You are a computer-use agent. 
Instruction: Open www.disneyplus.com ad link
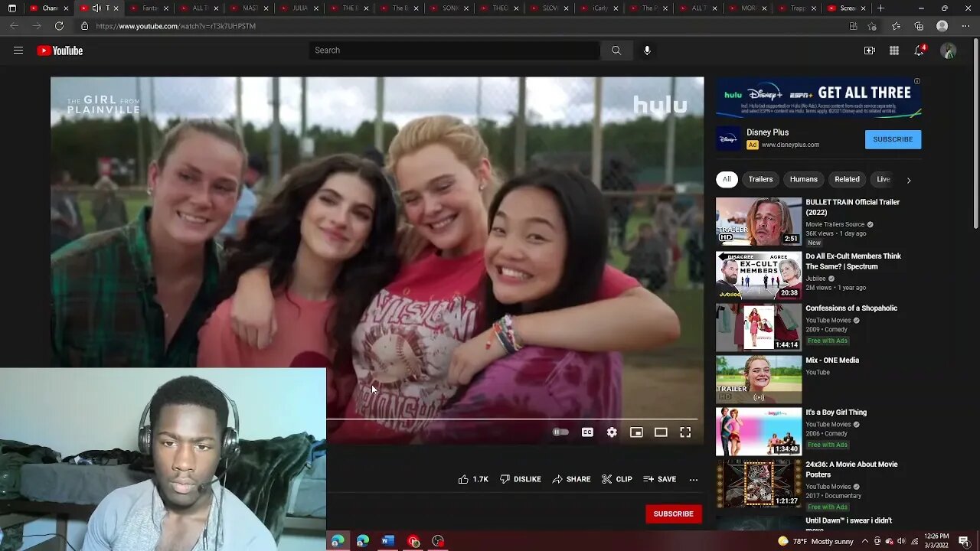click(790, 145)
